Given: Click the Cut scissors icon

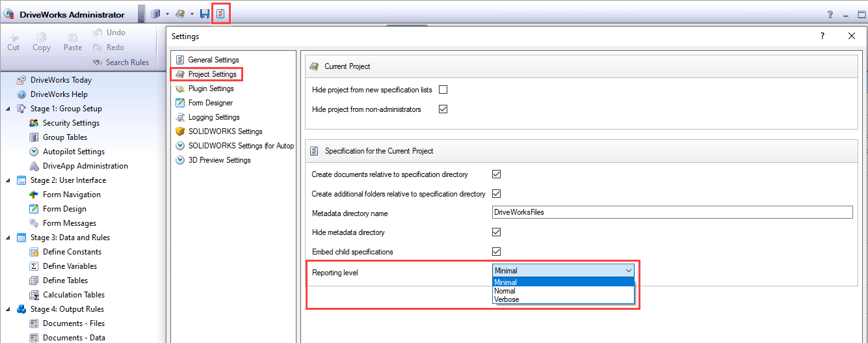Looking at the screenshot, I should click(14, 37).
